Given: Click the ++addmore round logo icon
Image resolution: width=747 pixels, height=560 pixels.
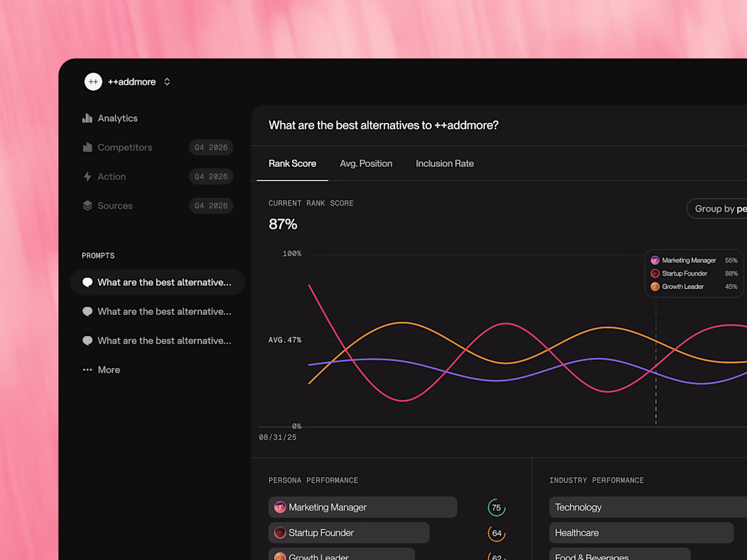Looking at the screenshot, I should pyautogui.click(x=93, y=82).
